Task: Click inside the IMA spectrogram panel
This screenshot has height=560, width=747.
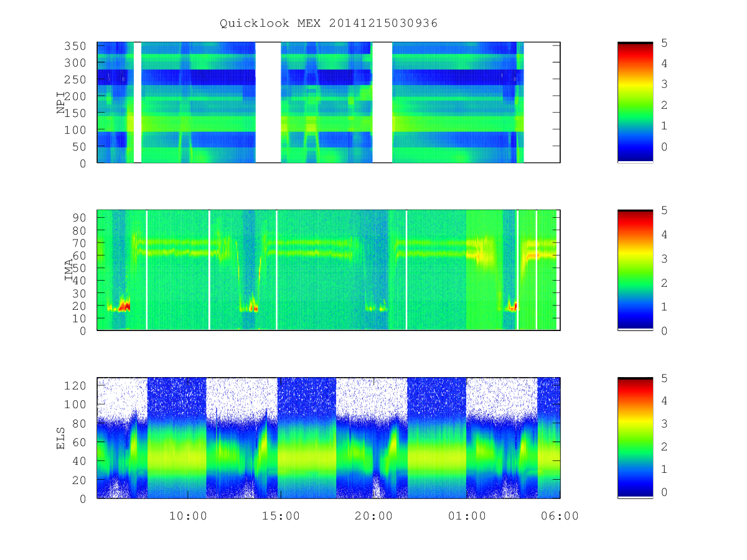Action: 329,270
